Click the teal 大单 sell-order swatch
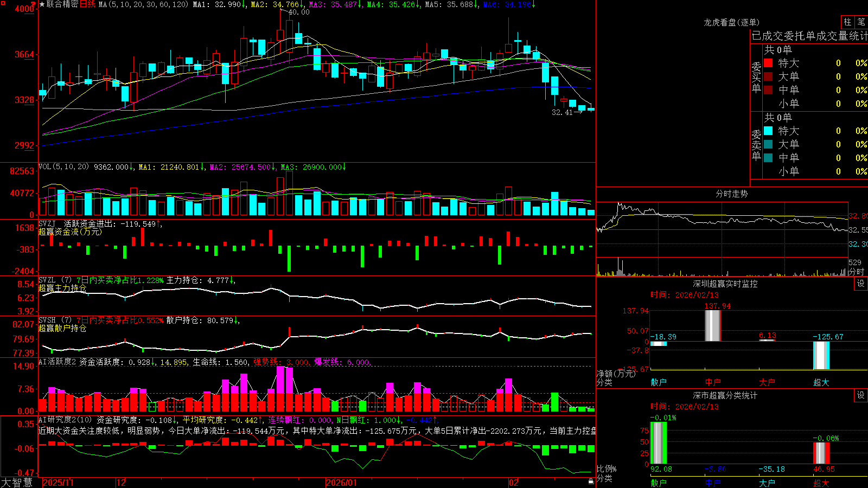The image size is (868, 488). point(768,144)
